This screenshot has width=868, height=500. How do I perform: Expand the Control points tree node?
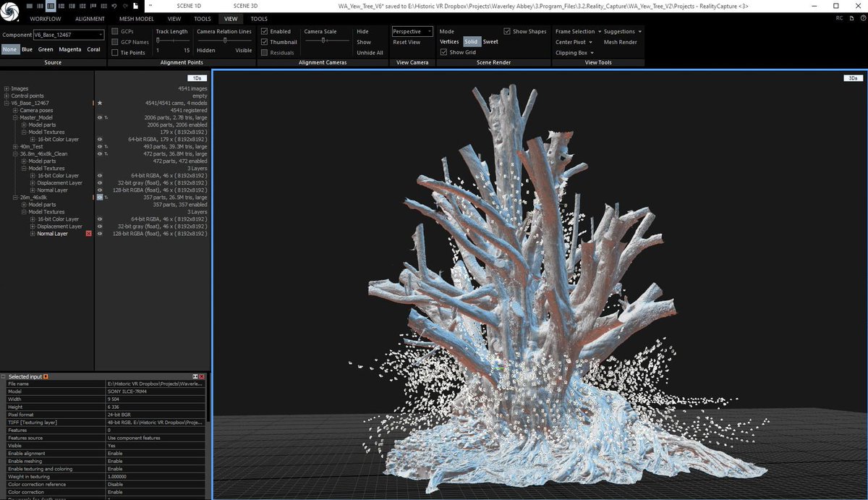7,96
